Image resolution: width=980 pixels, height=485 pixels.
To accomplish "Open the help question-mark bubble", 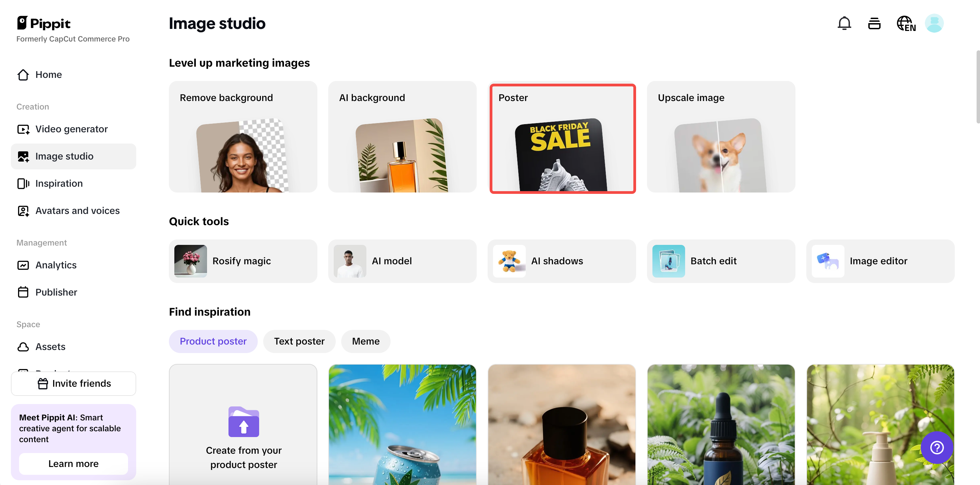I will 937,447.
